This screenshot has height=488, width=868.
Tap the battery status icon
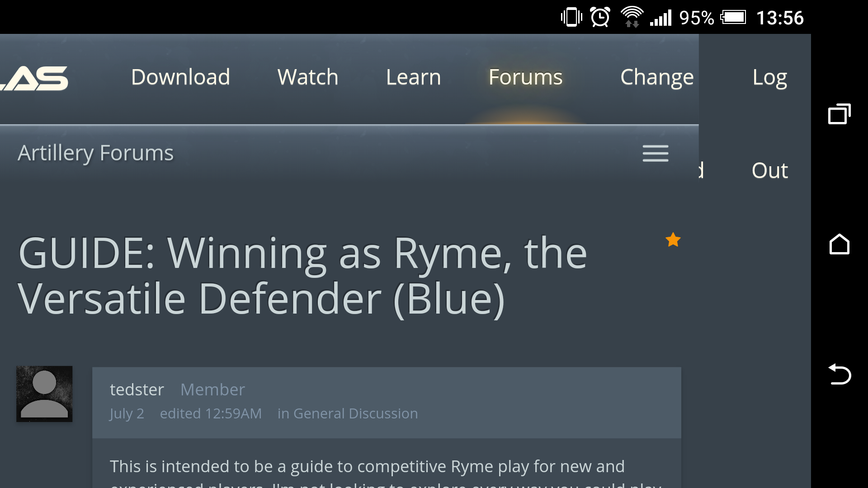[x=733, y=18]
